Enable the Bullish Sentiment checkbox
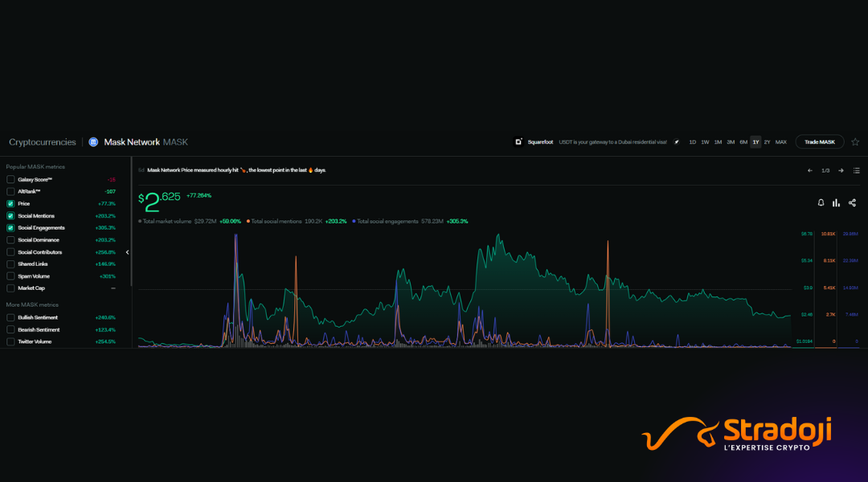The image size is (868, 482). pyautogui.click(x=10, y=317)
